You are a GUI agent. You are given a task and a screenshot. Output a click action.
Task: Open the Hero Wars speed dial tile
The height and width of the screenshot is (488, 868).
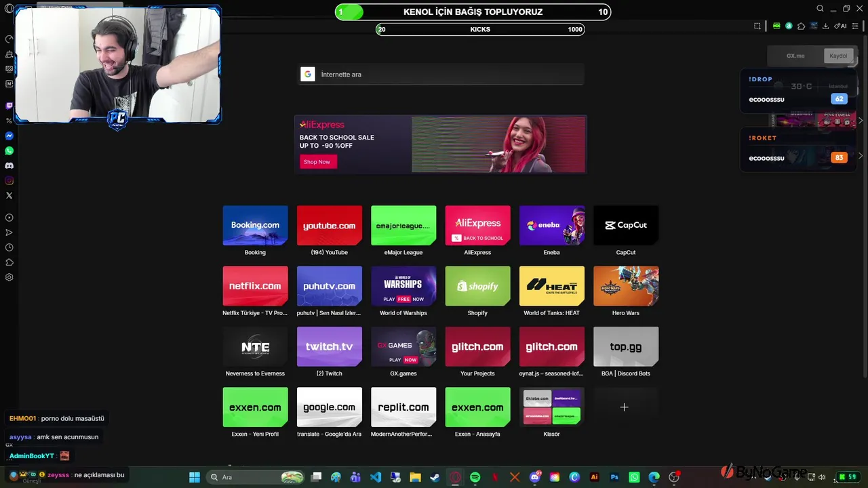[x=626, y=286]
